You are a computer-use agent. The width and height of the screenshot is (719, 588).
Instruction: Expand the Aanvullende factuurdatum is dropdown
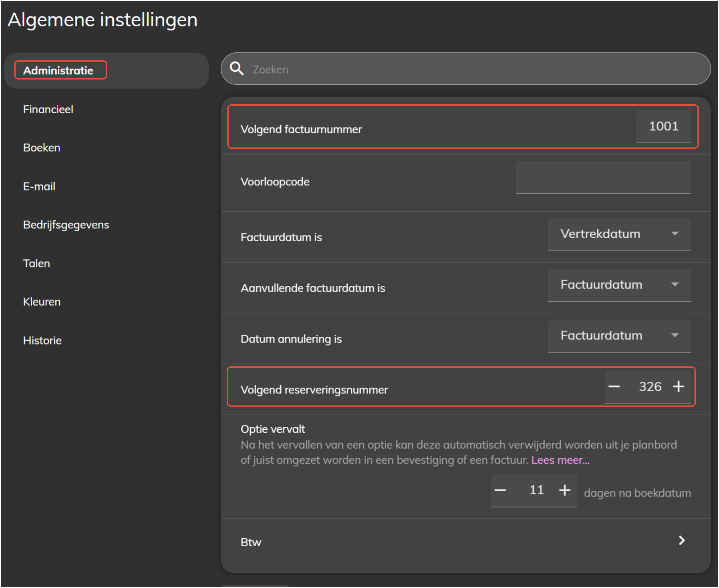(x=619, y=285)
